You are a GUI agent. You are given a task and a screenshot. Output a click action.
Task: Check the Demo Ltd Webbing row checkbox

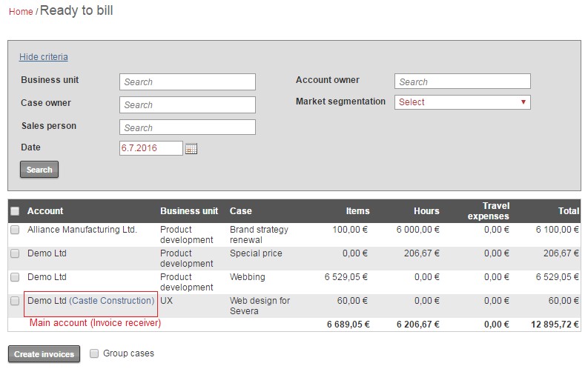(15, 278)
